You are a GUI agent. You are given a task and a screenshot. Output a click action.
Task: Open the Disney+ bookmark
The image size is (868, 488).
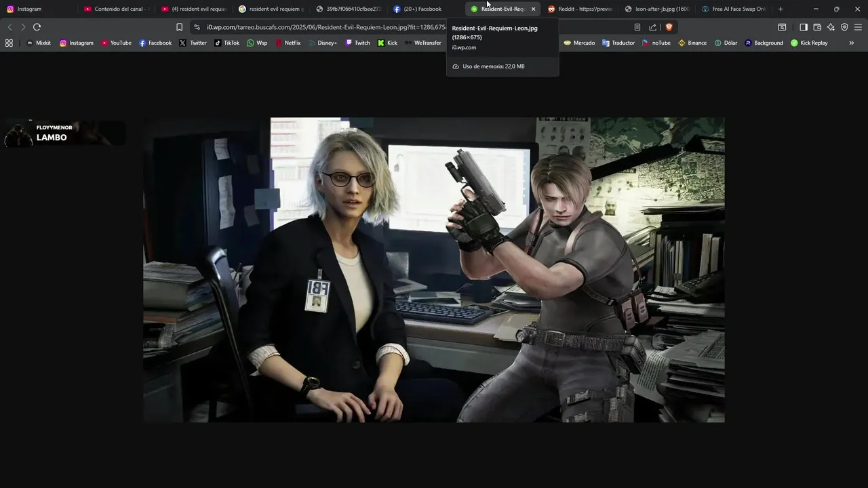pos(323,43)
